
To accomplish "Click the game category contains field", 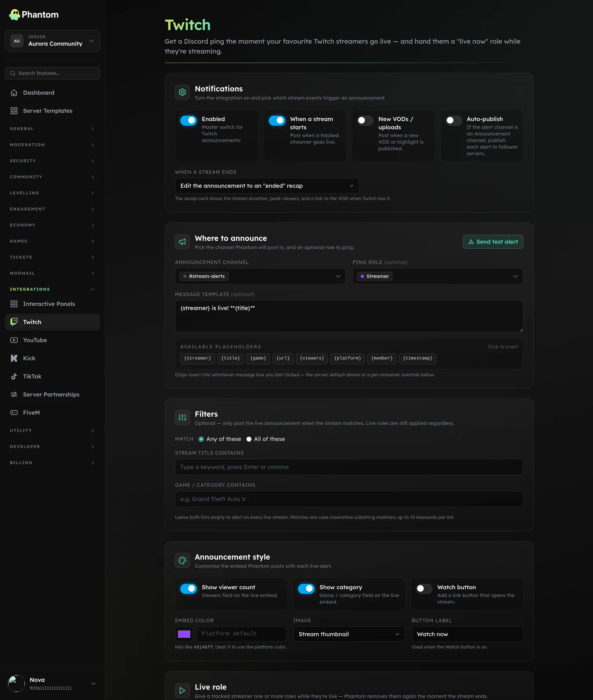I will (x=349, y=499).
